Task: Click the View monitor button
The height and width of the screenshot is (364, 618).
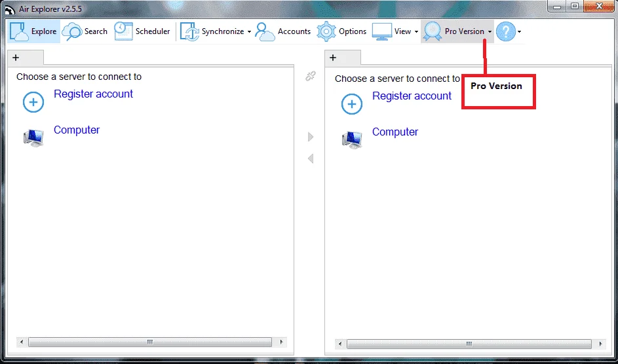Action: click(392, 31)
